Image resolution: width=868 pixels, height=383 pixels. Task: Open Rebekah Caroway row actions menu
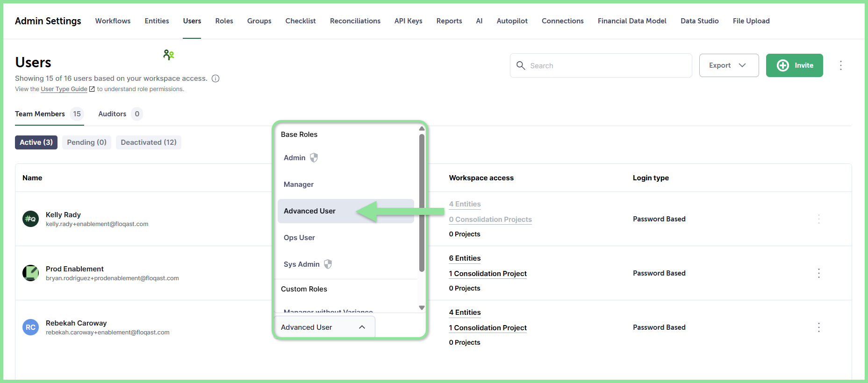pos(818,327)
